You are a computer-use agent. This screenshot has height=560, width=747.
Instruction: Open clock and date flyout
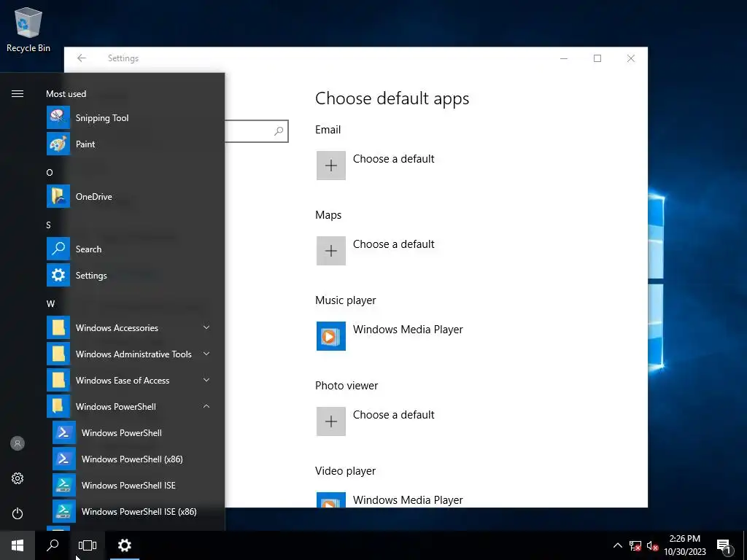(684, 545)
